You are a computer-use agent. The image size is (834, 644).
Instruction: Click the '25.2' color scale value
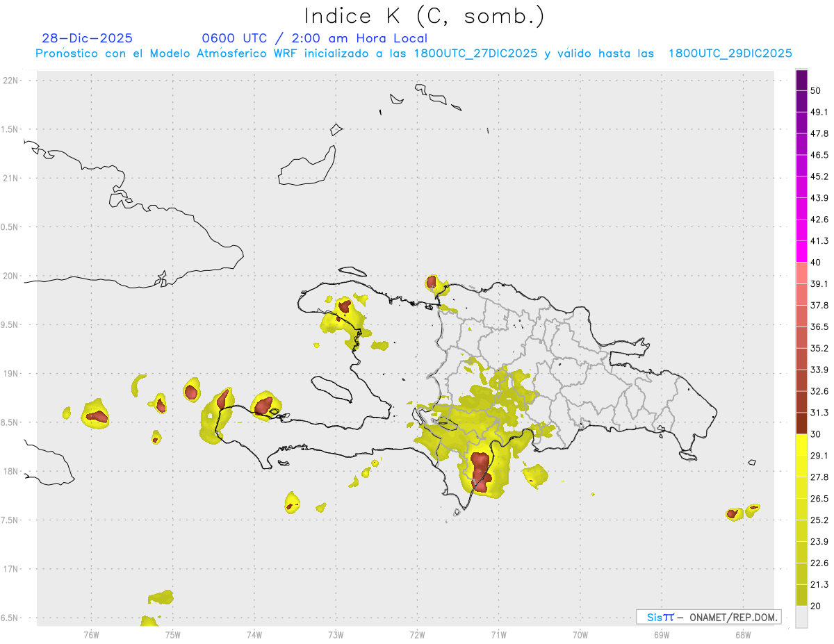click(819, 520)
